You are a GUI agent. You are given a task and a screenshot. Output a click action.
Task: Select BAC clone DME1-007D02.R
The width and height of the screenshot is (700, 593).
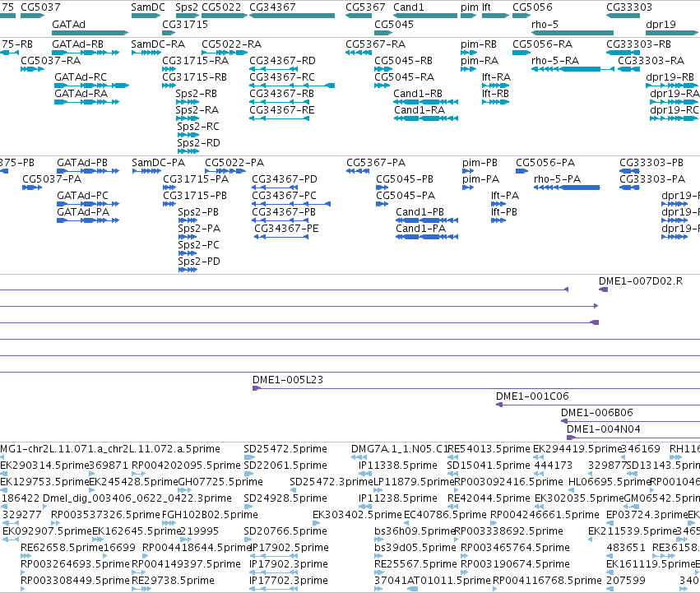coord(603,290)
